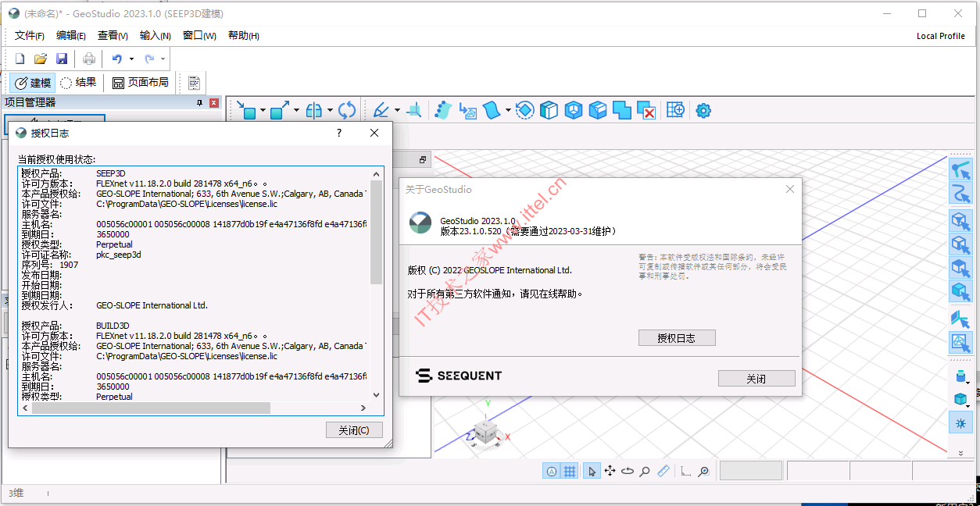980x506 pixels.
Task: Select the move-geometry arrow tool
Action: coord(246,110)
